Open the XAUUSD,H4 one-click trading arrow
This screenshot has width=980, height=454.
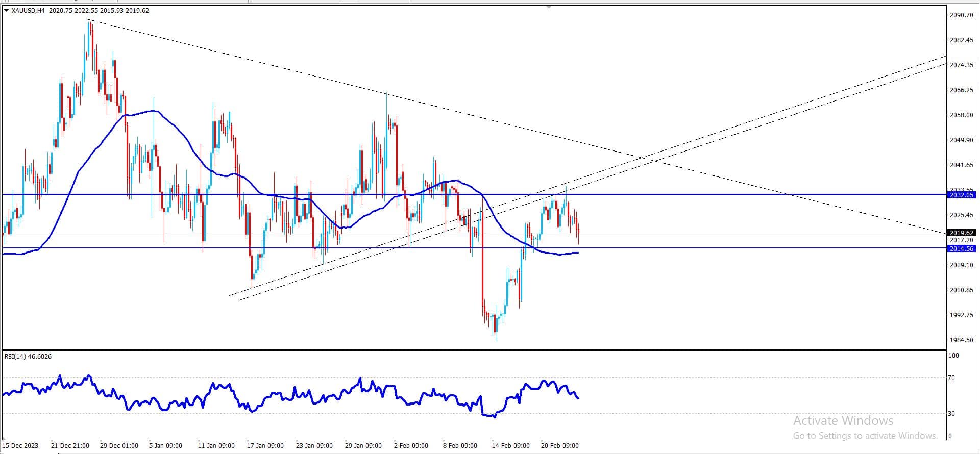click(x=6, y=10)
